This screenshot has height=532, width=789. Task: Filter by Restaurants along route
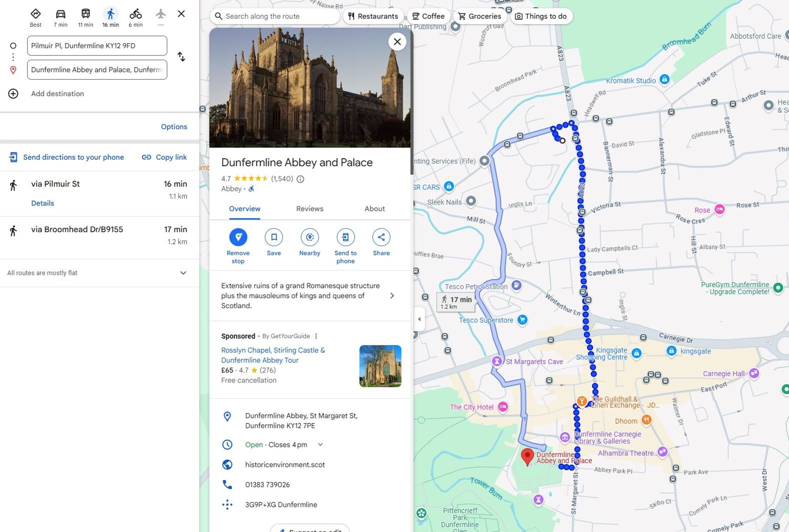(x=373, y=16)
